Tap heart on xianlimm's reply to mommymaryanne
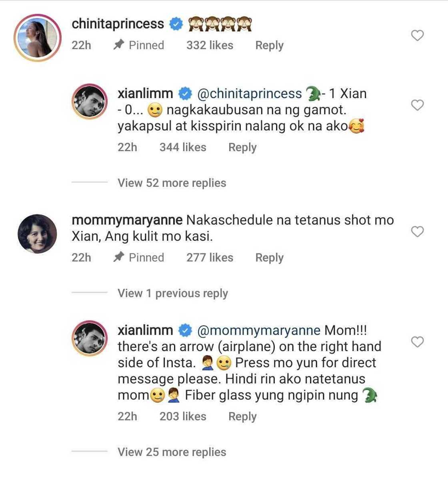The image size is (448, 479). point(417,342)
